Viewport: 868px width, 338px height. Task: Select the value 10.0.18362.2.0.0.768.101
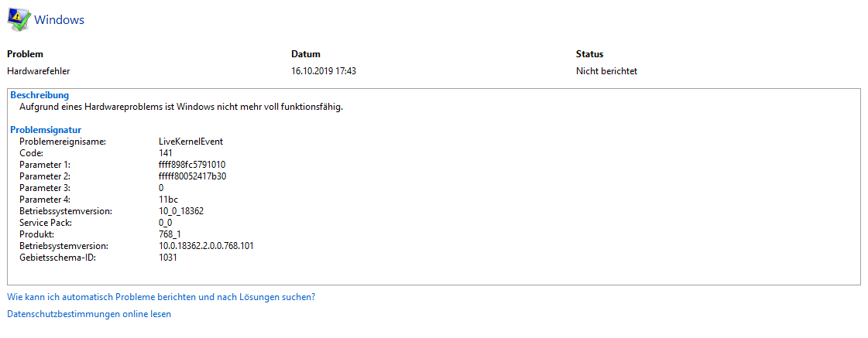tap(207, 246)
